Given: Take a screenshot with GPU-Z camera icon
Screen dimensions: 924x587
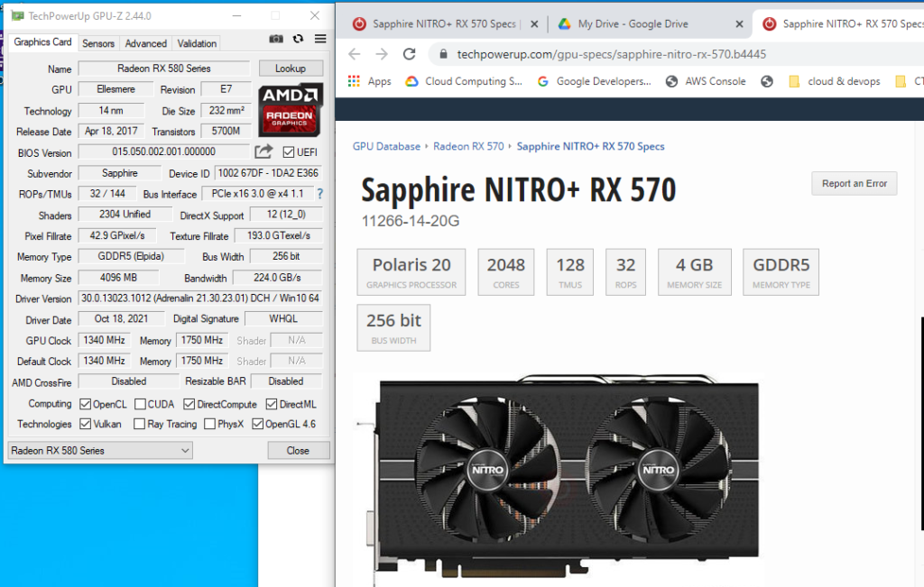Looking at the screenshot, I should coord(276,39).
